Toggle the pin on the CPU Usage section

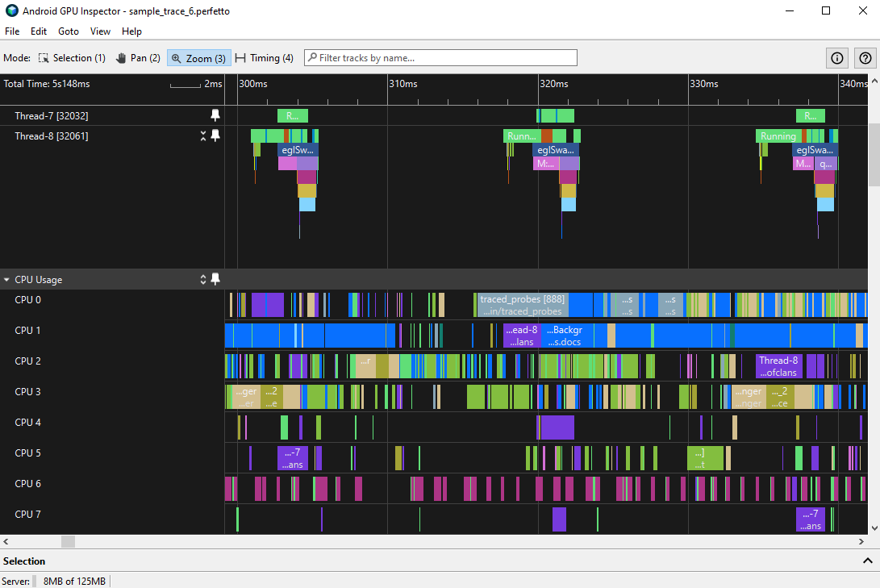pos(215,279)
